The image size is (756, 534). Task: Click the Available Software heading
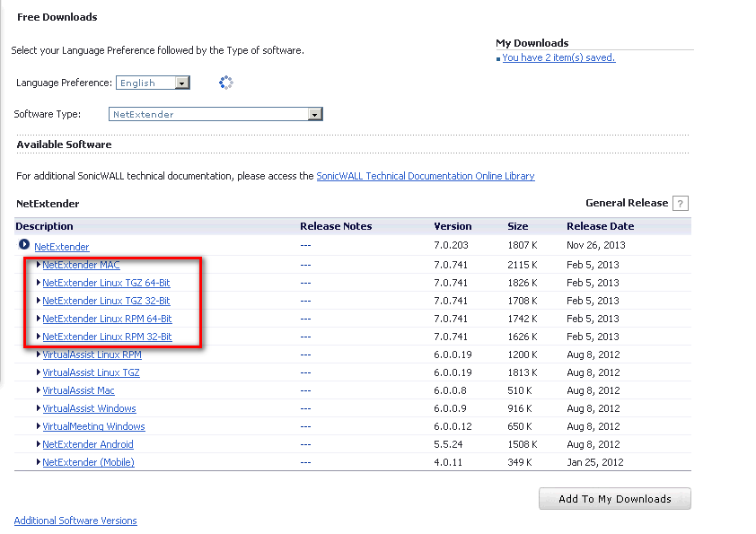[x=64, y=144]
